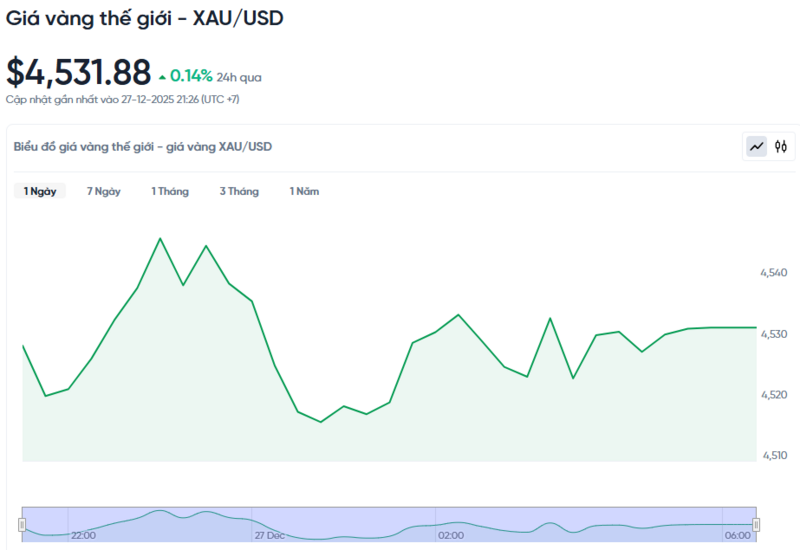This screenshot has height=550, width=800.
Task: Open the 1 Năm chart range
Action: [x=304, y=191]
